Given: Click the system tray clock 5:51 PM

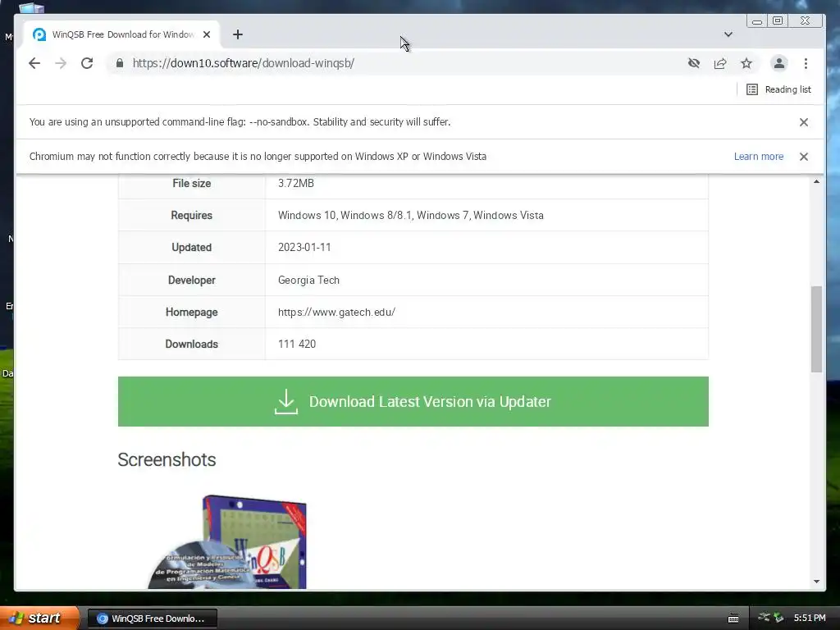Looking at the screenshot, I should pos(810,618).
